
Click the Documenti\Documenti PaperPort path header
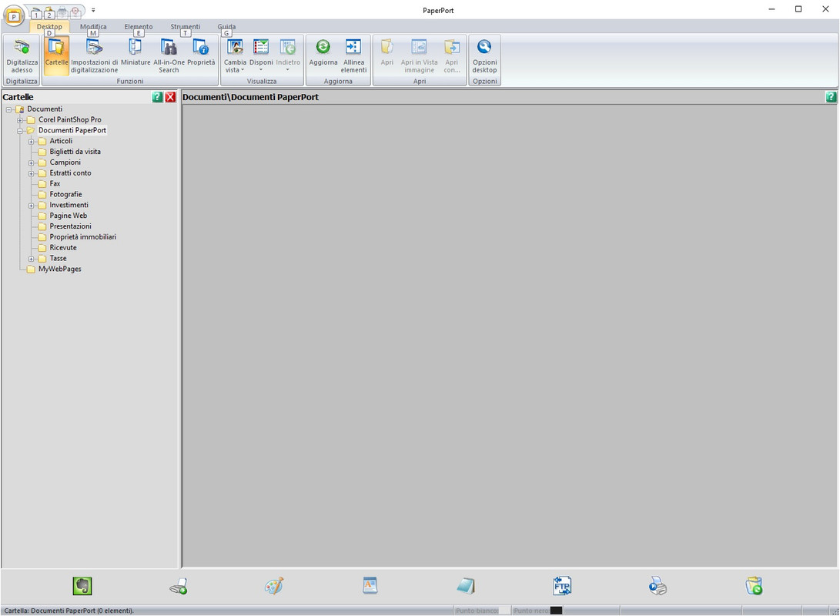pyautogui.click(x=250, y=97)
